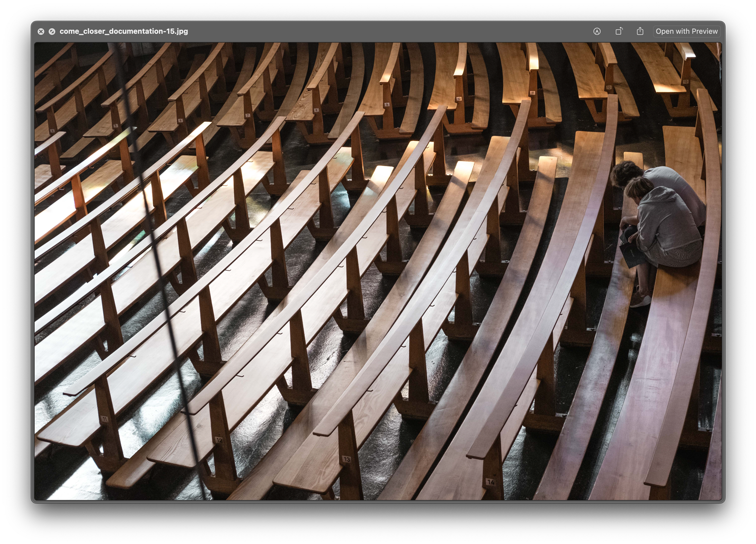The height and width of the screenshot is (544, 756).
Task: Click the number 4 tag on the bench
Action: (x=52, y=131)
